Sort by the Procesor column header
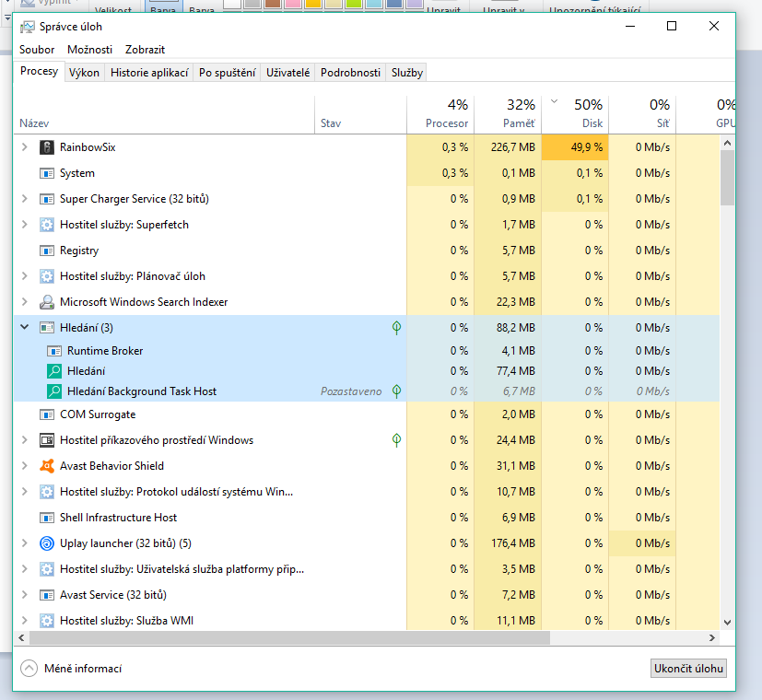Screen dimensions: 762x700 tap(440, 114)
